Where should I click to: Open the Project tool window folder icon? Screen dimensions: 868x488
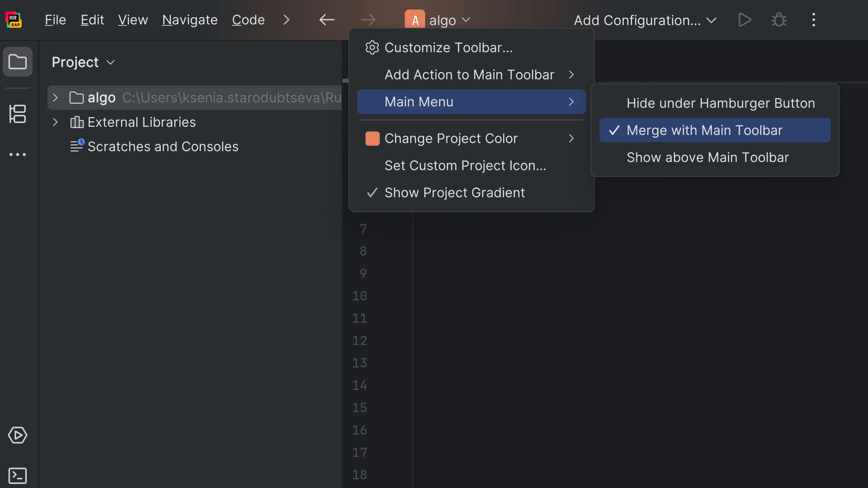(x=18, y=62)
